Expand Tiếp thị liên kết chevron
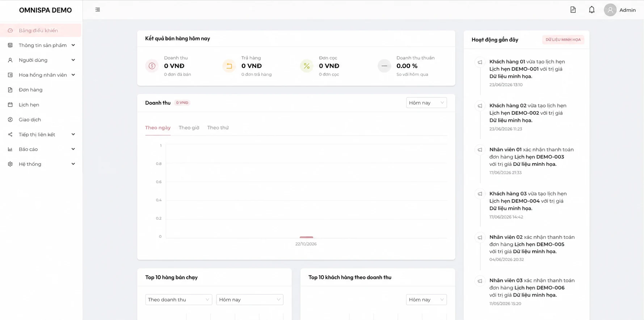 tap(73, 134)
